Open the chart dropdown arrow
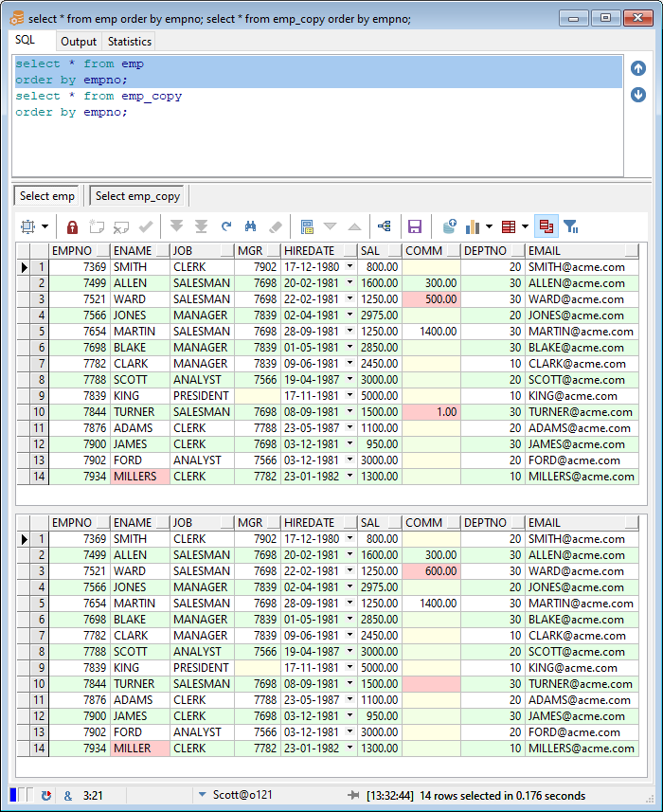 (x=489, y=226)
